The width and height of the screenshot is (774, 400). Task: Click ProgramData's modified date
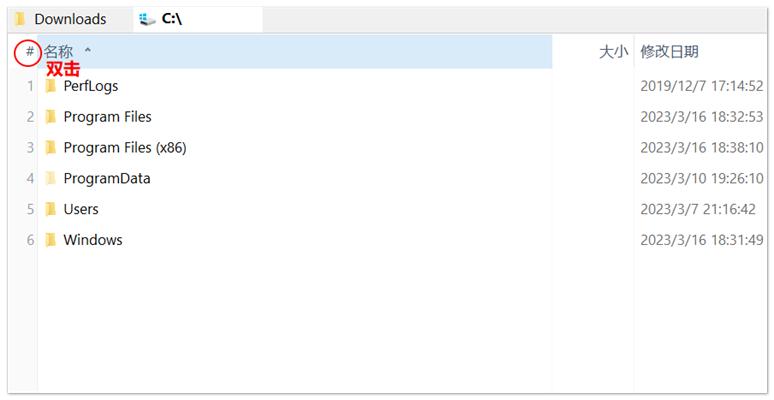pyautogui.click(x=701, y=178)
